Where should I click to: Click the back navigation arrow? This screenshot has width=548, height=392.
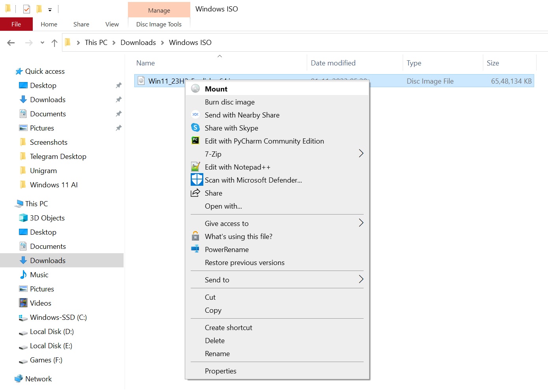coord(11,42)
